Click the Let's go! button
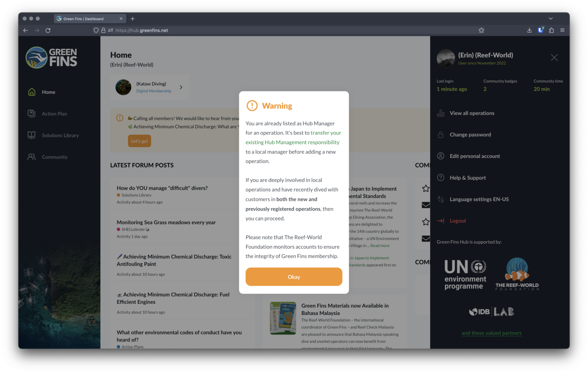588x373 pixels. coord(139,141)
